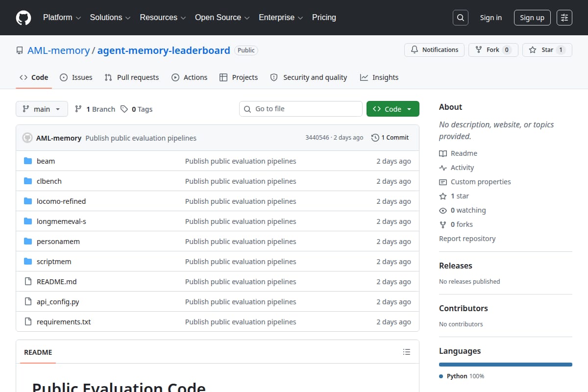Open the Releases heading link
Viewport: 588px width, 392px height.
(x=456, y=266)
